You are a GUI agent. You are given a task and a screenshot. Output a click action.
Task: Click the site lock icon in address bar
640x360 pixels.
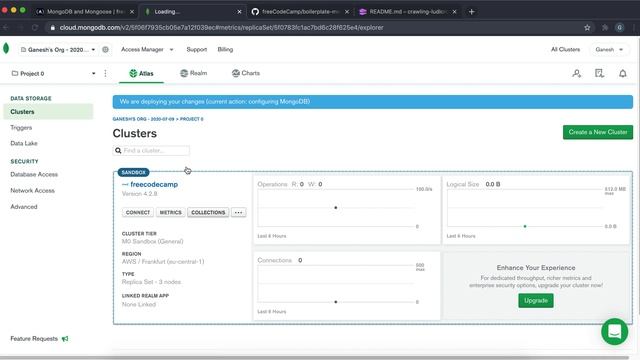(x=53, y=28)
